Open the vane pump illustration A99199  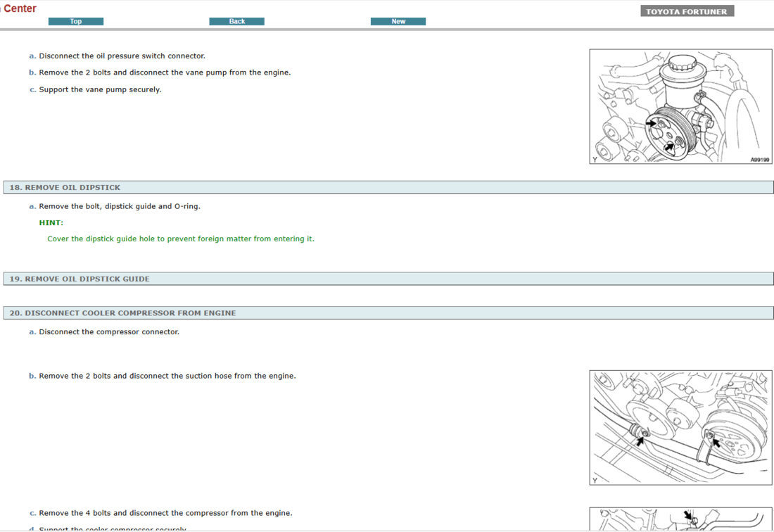(x=680, y=106)
